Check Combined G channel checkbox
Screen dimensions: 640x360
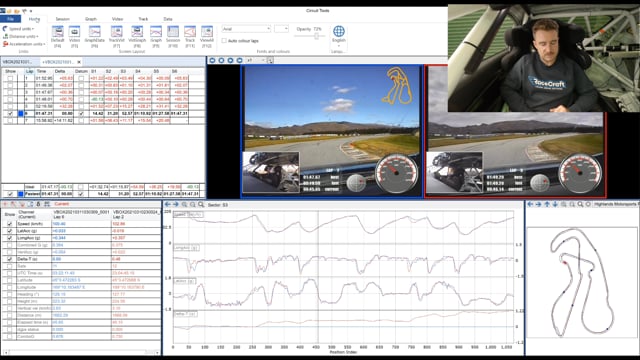click(x=10, y=245)
